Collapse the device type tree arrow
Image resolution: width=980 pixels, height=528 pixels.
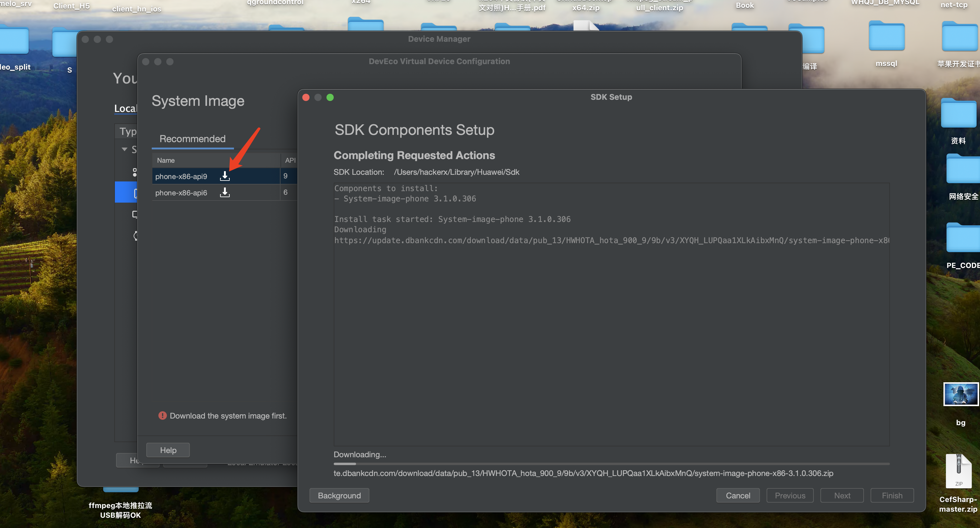click(x=125, y=149)
